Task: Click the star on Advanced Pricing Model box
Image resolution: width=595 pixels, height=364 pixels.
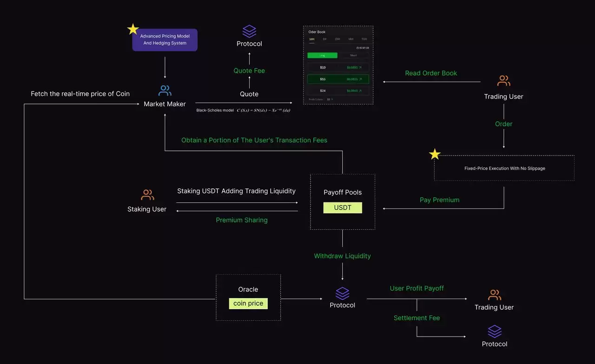Action: click(x=133, y=29)
